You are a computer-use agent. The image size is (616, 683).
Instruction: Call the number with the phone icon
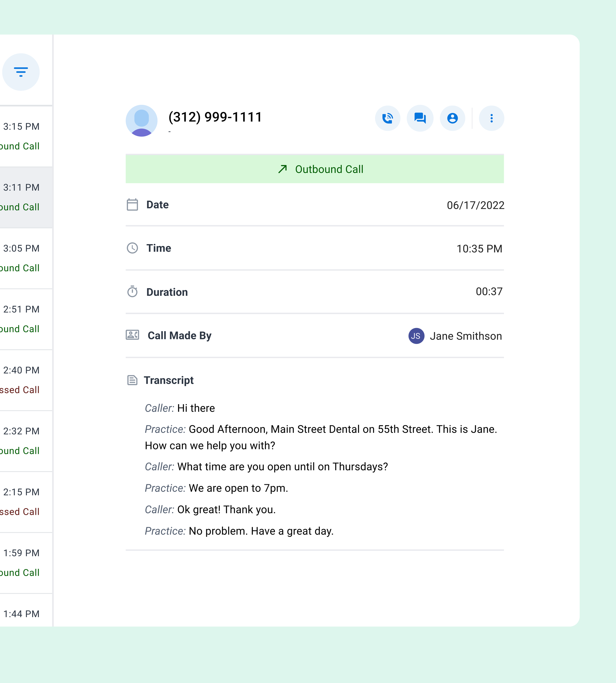pyautogui.click(x=388, y=118)
